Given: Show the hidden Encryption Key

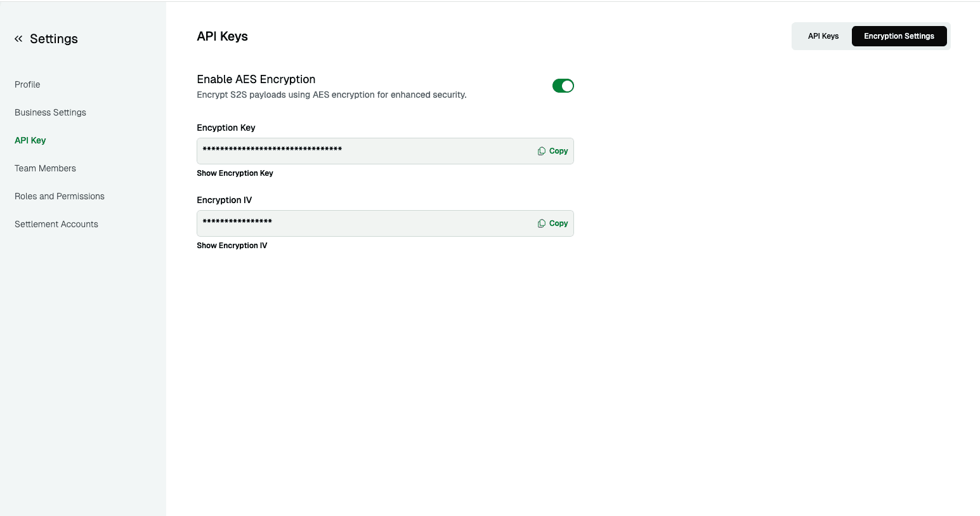Looking at the screenshot, I should coord(235,173).
